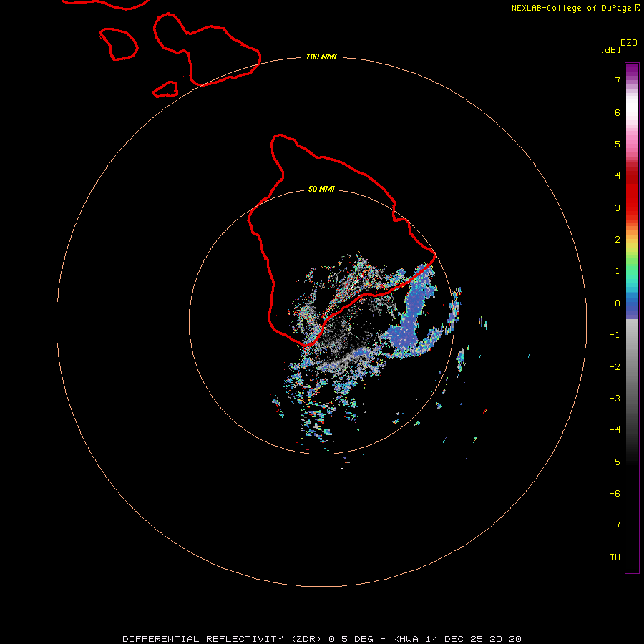Click the colorbar value -2 label
Viewport: 644px width, 644px height.
[x=615, y=367]
